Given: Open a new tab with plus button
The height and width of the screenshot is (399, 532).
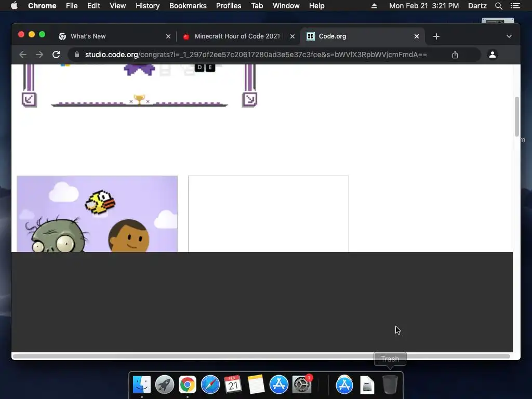Looking at the screenshot, I should click(x=436, y=36).
